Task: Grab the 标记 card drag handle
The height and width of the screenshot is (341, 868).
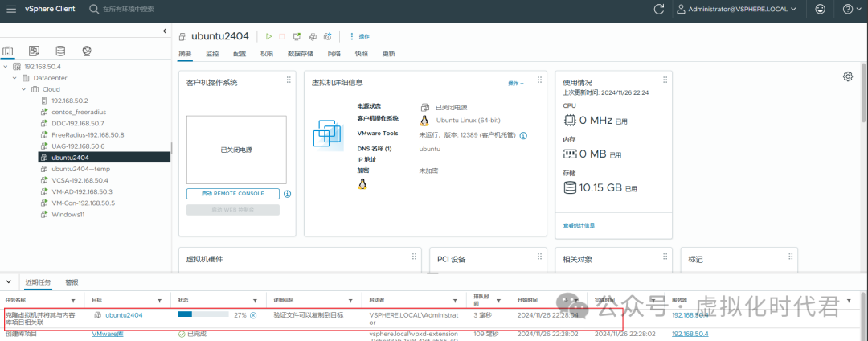Action: pyautogui.click(x=791, y=257)
